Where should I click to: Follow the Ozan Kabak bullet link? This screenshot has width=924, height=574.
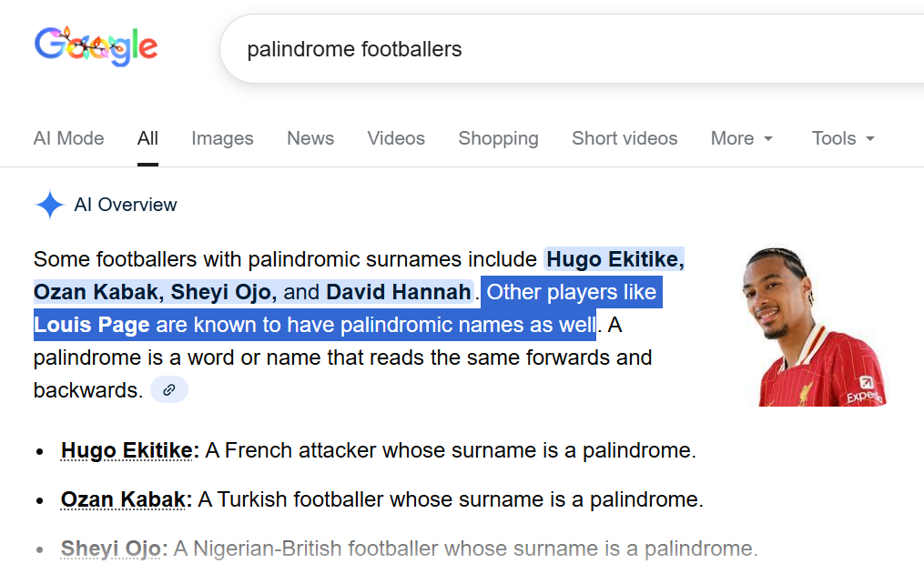click(x=126, y=499)
